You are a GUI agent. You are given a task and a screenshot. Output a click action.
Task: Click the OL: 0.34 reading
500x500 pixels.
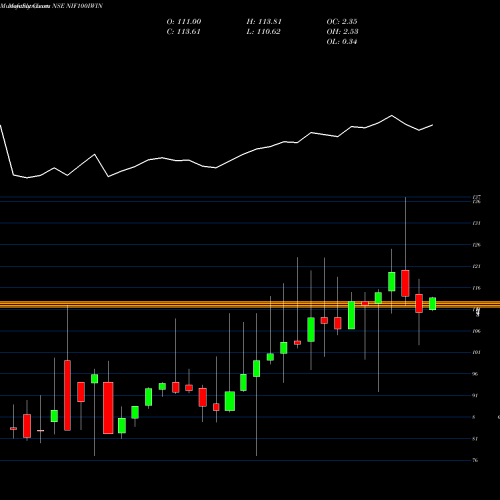[x=342, y=42]
